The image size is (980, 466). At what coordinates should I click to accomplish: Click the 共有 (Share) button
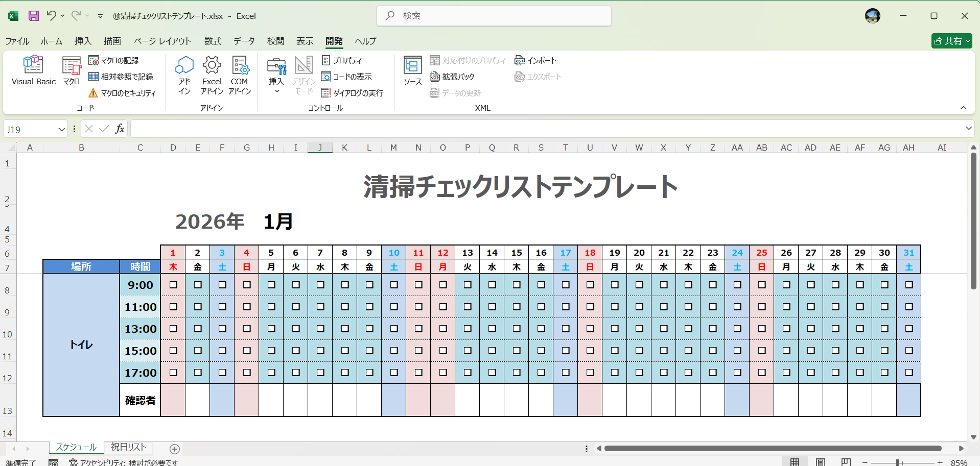950,41
